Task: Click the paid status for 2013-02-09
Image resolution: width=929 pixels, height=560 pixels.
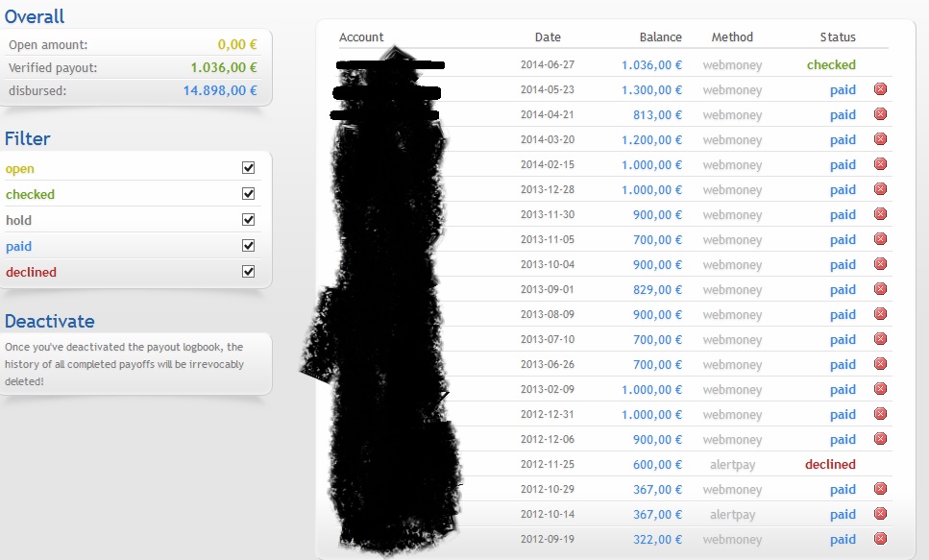Action: (x=843, y=390)
